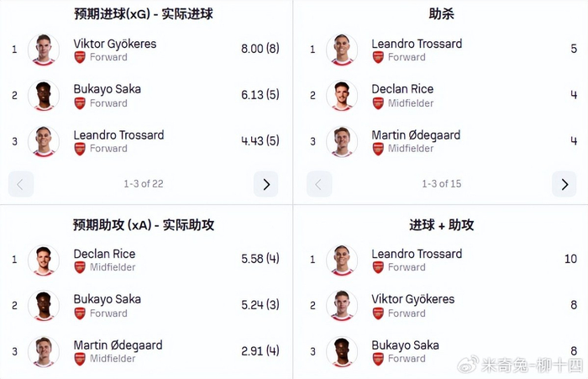Click Martin Ødegaard avatar in assists panel

[342, 141]
